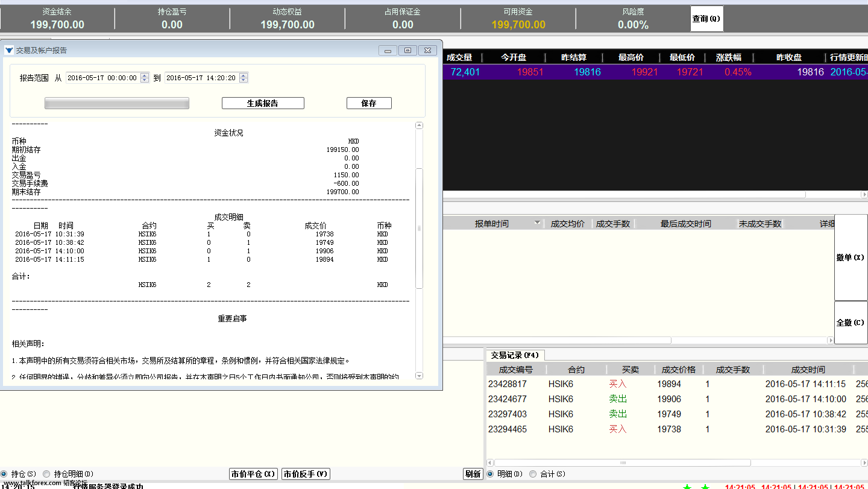868x489 pixels.
Task: Click the 最低价 column header
Action: (x=682, y=57)
